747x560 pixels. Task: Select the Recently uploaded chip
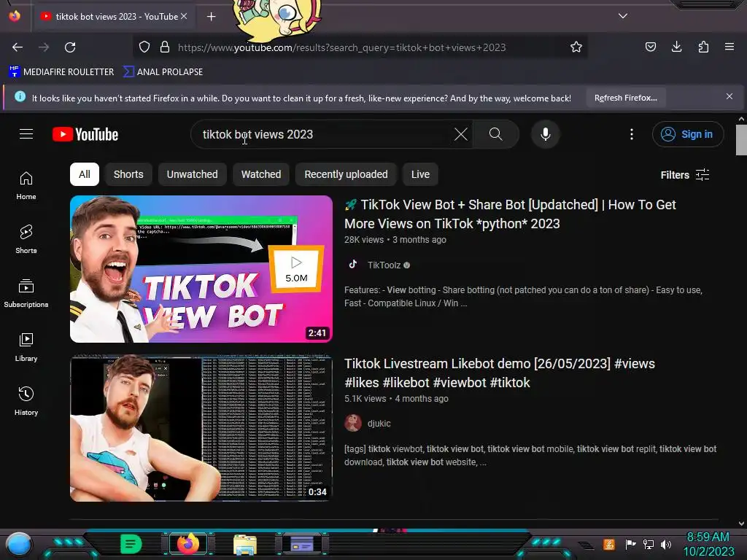tap(346, 174)
